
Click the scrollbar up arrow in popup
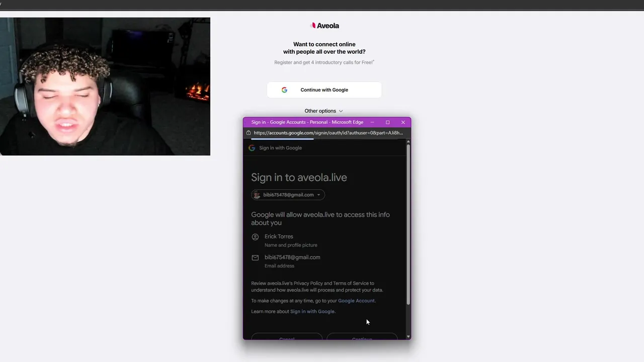[408, 141]
